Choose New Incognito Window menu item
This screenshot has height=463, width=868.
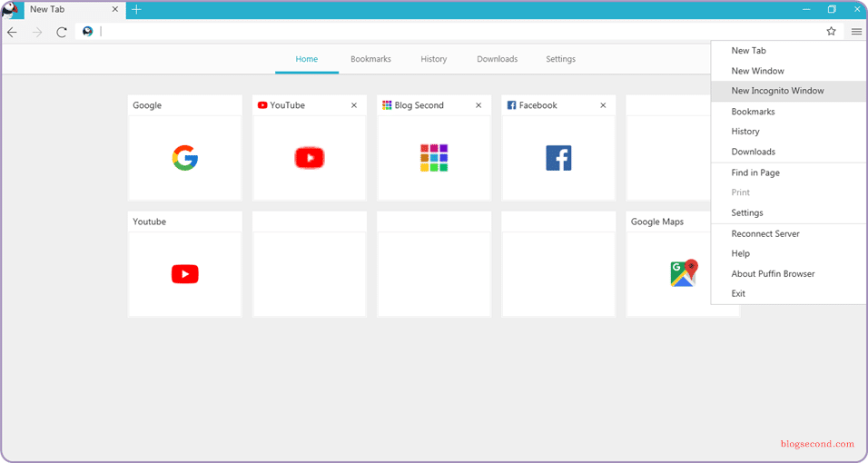(788, 91)
